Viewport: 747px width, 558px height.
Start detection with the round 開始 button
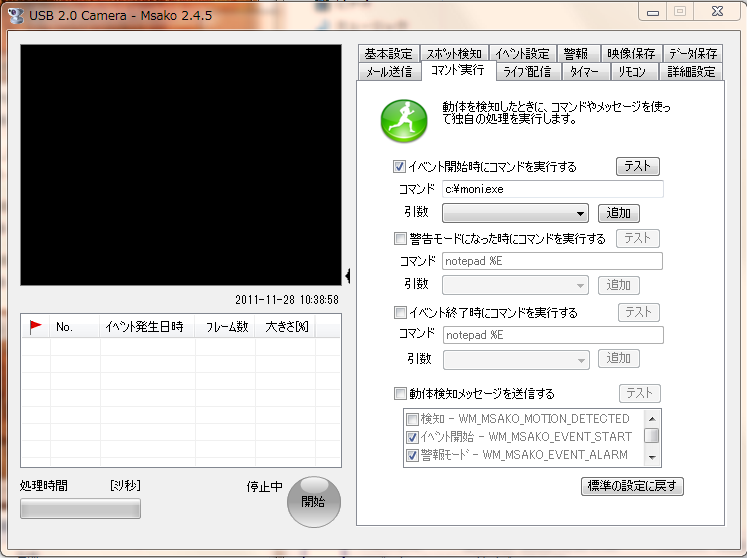pos(313,502)
